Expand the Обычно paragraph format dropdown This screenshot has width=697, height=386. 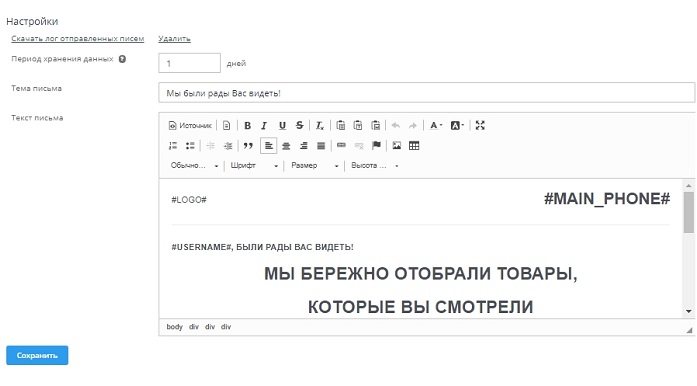tap(194, 165)
